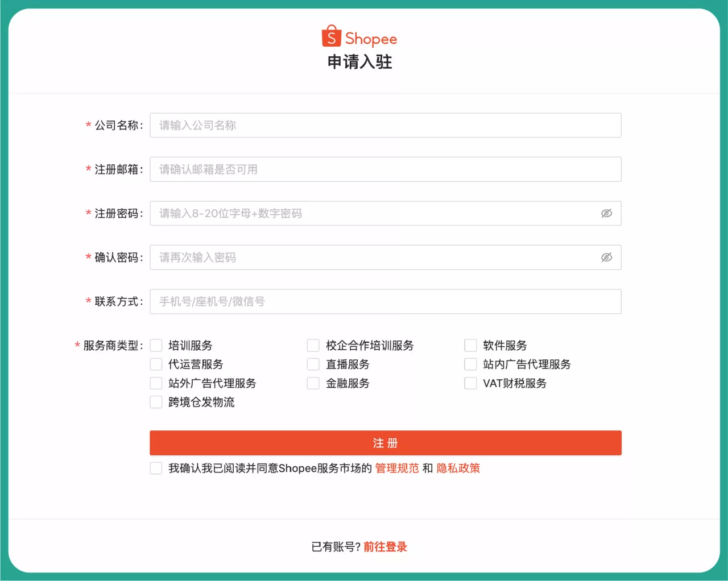Check the agreement confirmation checkbox
The image size is (728, 581).
(x=156, y=468)
